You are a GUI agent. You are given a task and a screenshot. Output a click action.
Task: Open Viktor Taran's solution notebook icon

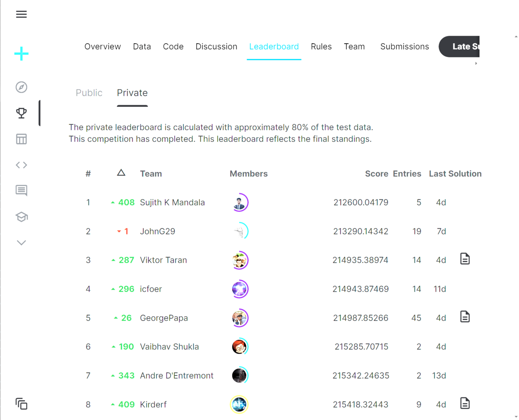[465, 259]
